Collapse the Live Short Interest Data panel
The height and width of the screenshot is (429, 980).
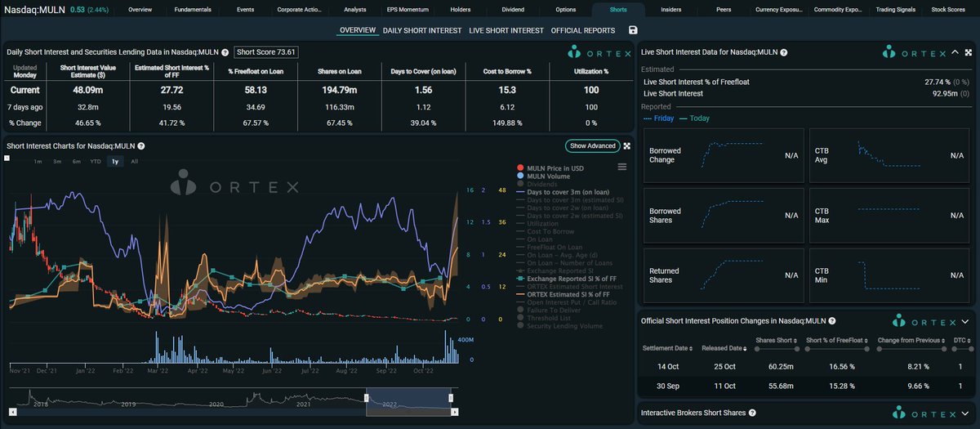(955, 52)
